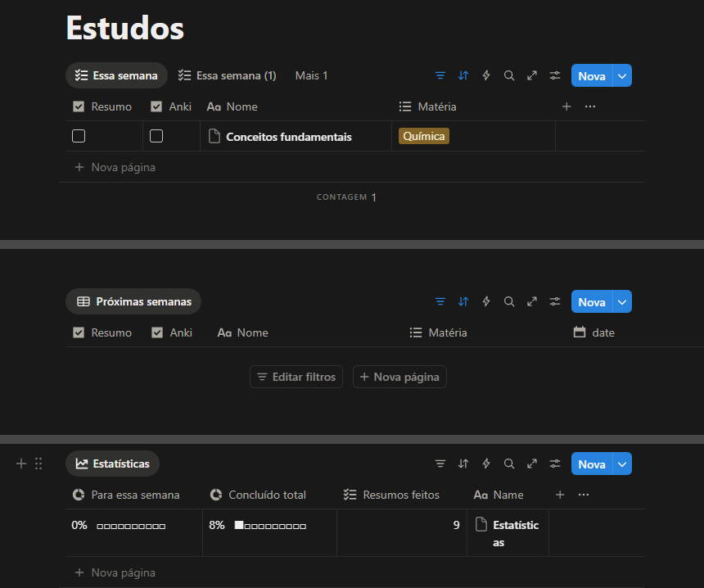Click the Editar filtros button
704x588 pixels.
[x=296, y=377]
